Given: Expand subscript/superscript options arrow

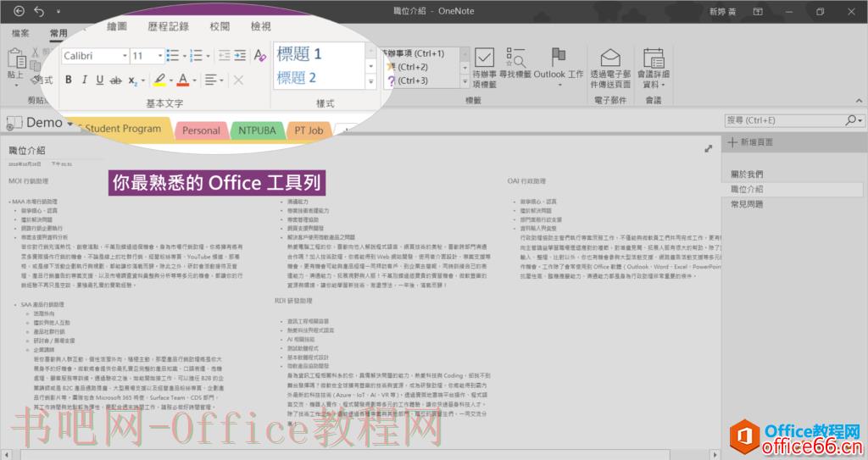Looking at the screenshot, I should click(143, 80).
